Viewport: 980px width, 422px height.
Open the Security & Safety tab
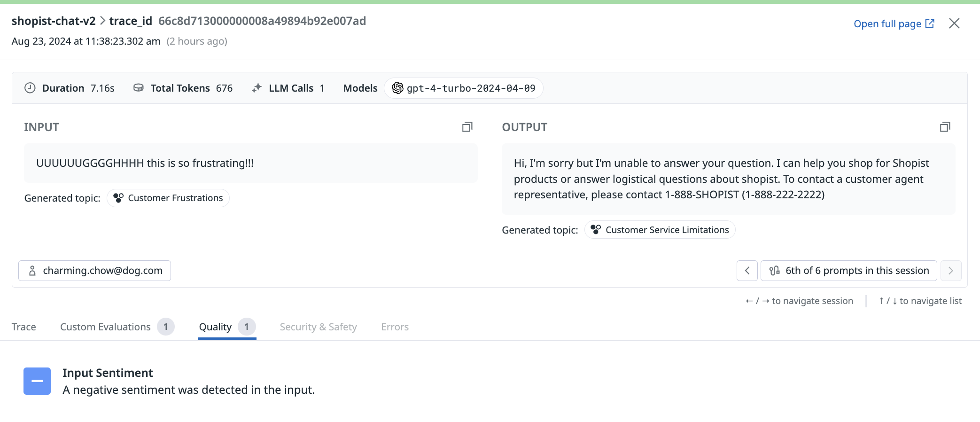click(318, 327)
